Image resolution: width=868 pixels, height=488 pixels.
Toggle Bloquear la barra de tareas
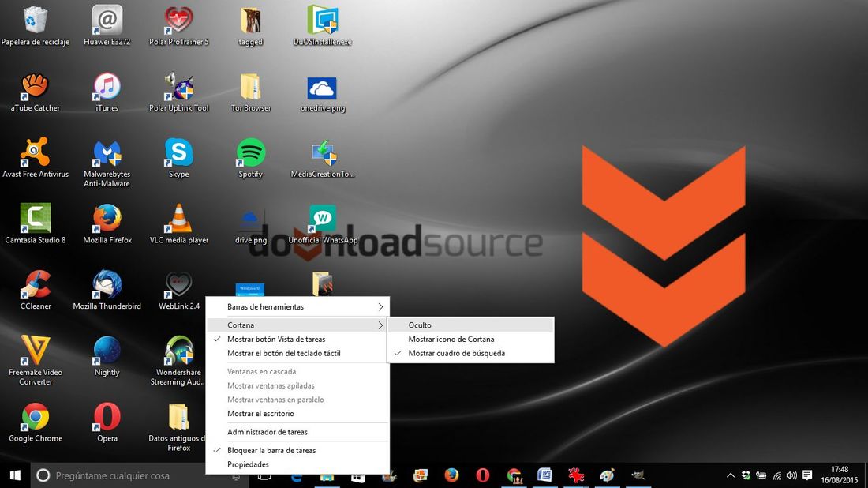(297, 450)
